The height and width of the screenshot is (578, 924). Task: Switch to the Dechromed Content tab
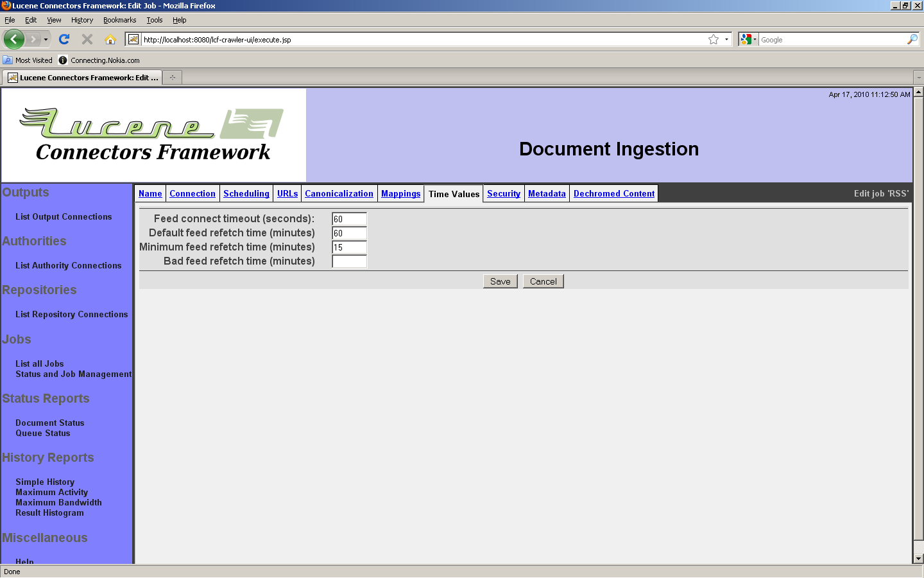click(x=613, y=193)
